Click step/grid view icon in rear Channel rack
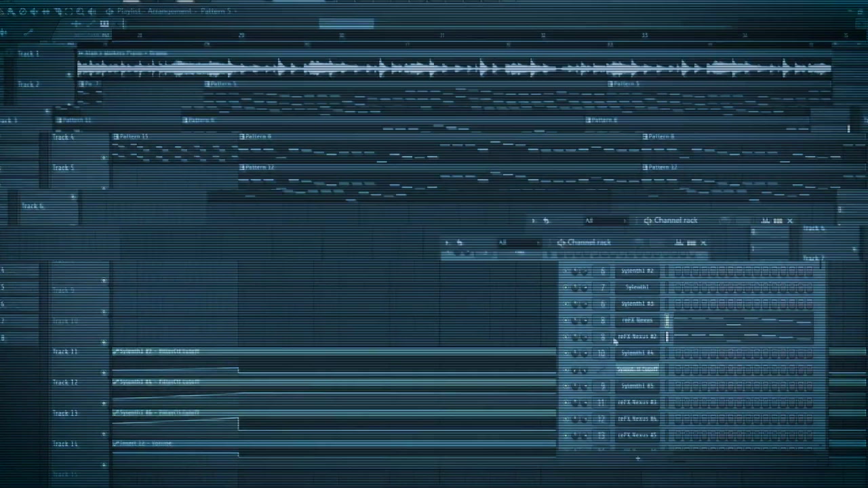 pos(778,221)
